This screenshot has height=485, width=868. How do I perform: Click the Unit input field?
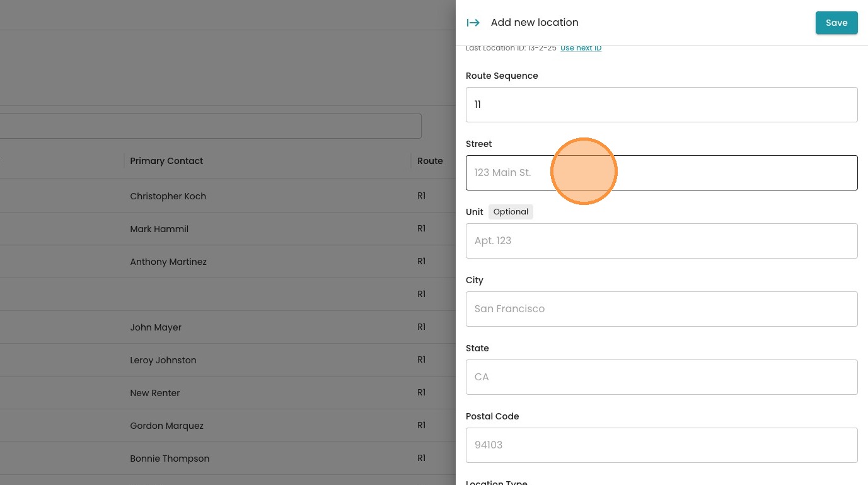click(x=661, y=241)
